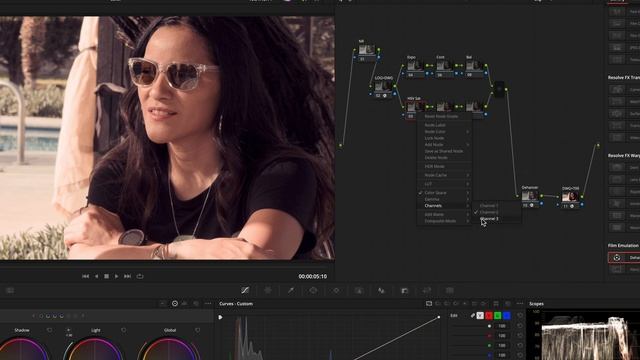Check Channel 3 in submenu
The image size is (640, 360).
[x=497, y=219]
